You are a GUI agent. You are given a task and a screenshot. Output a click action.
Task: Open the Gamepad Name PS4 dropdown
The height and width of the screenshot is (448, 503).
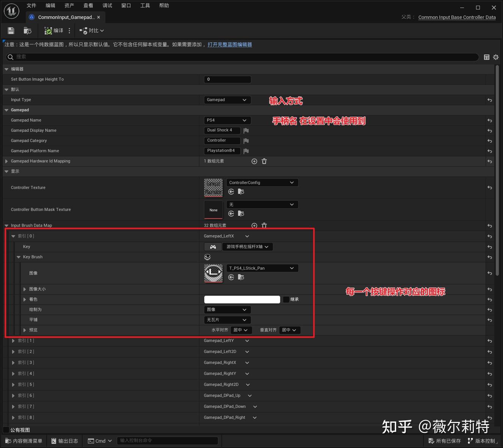coord(227,120)
